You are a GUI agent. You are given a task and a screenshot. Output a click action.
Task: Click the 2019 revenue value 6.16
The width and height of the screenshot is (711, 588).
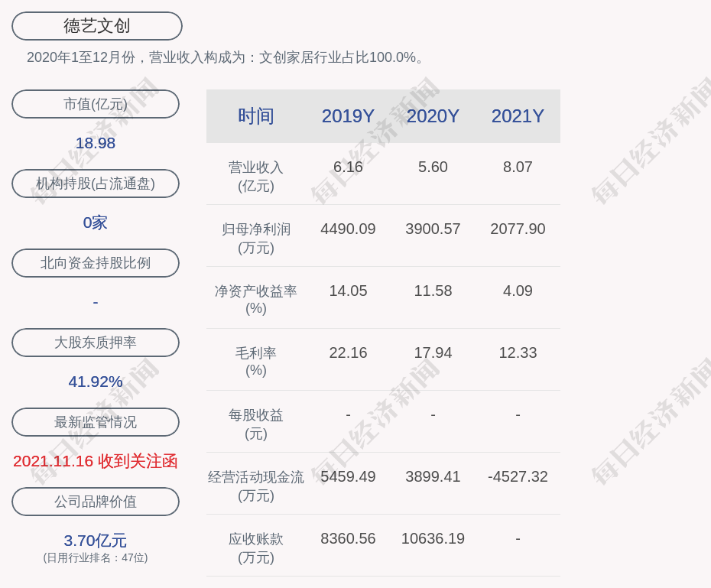[348, 167]
